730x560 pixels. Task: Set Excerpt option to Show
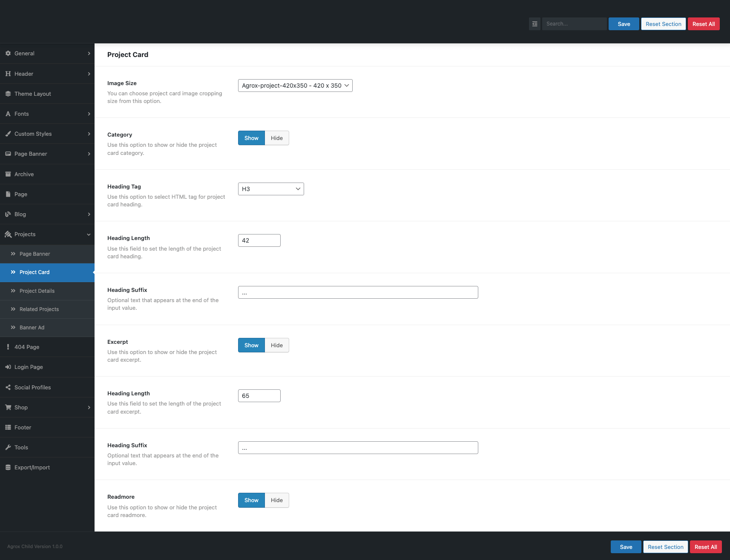point(251,345)
